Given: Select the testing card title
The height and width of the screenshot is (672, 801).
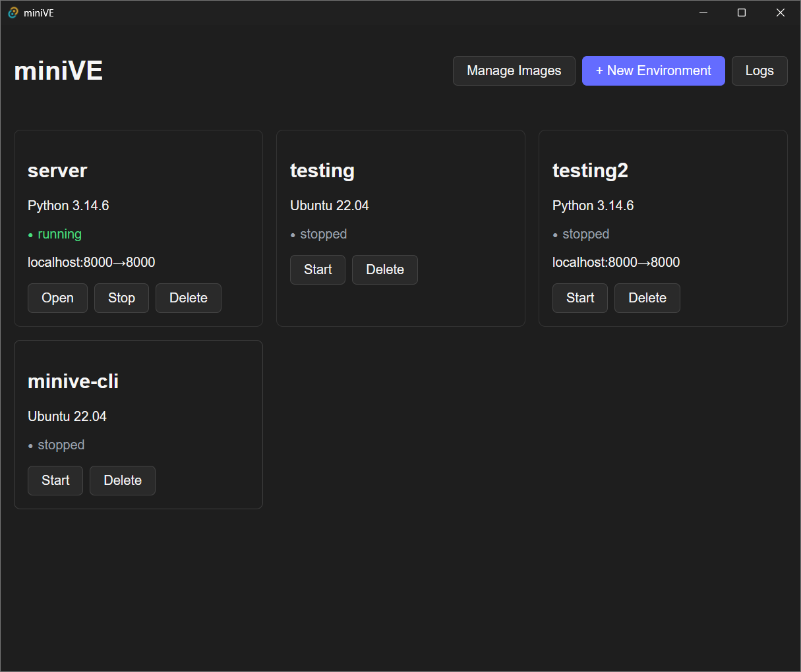Looking at the screenshot, I should click(x=322, y=171).
